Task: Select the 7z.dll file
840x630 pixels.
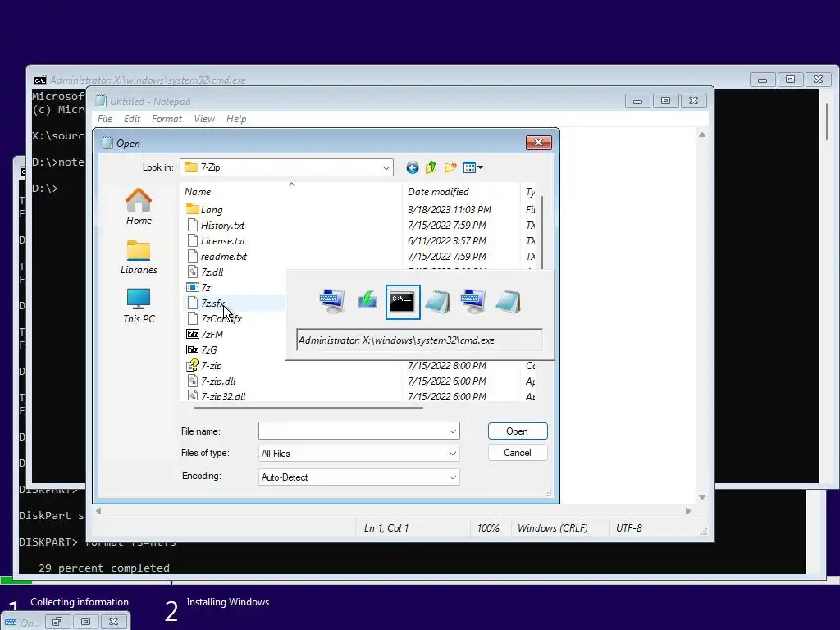Action: (x=206, y=272)
